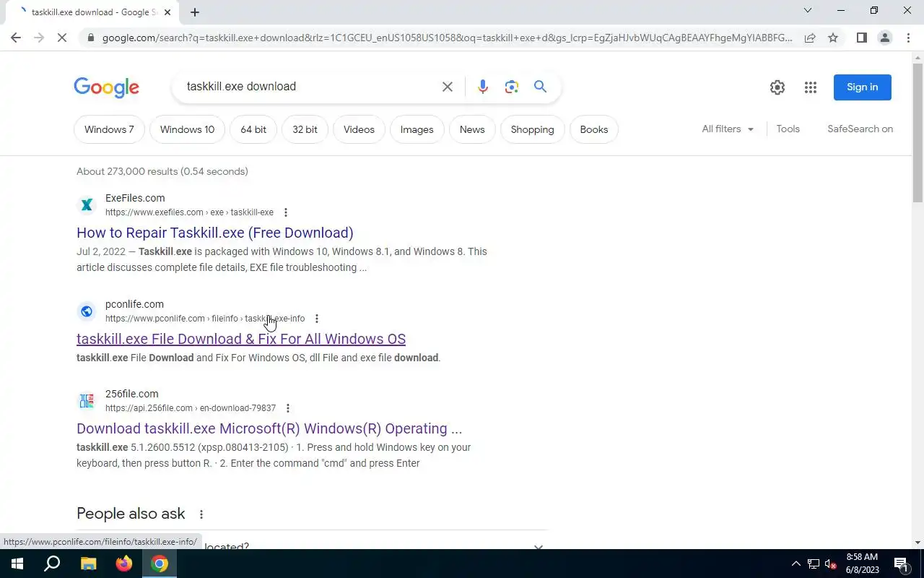Click the Sign in button
Viewport: 924px width, 578px height.
[x=863, y=87]
